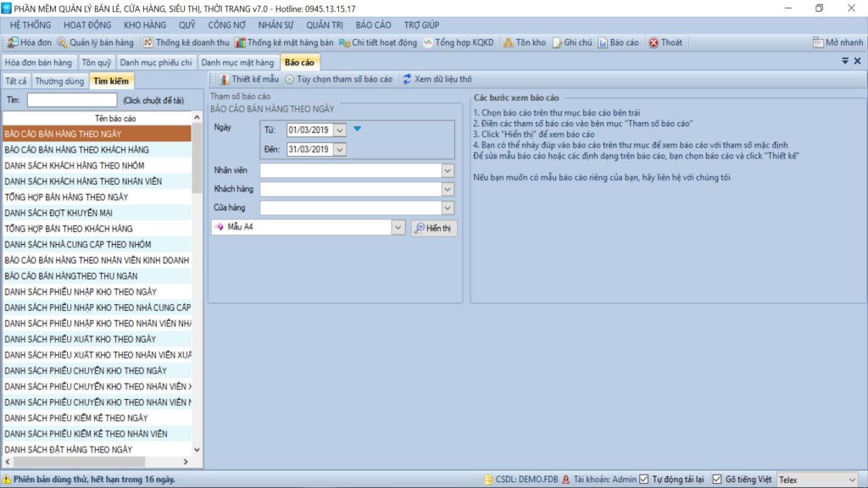Open the KHO HÀNG menu

pyautogui.click(x=144, y=25)
